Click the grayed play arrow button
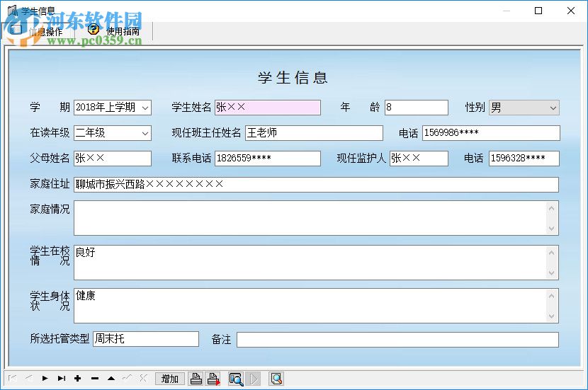This screenshot has width=588, height=390. coord(254,379)
